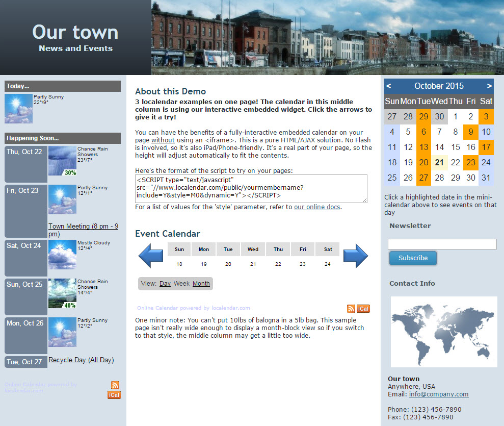
Task: Click the big blue right arrow of Event Calendar
Action: (x=356, y=256)
